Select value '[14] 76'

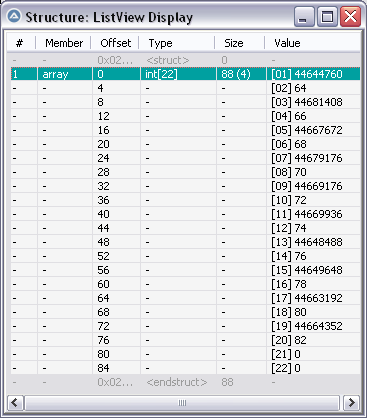[289, 256]
